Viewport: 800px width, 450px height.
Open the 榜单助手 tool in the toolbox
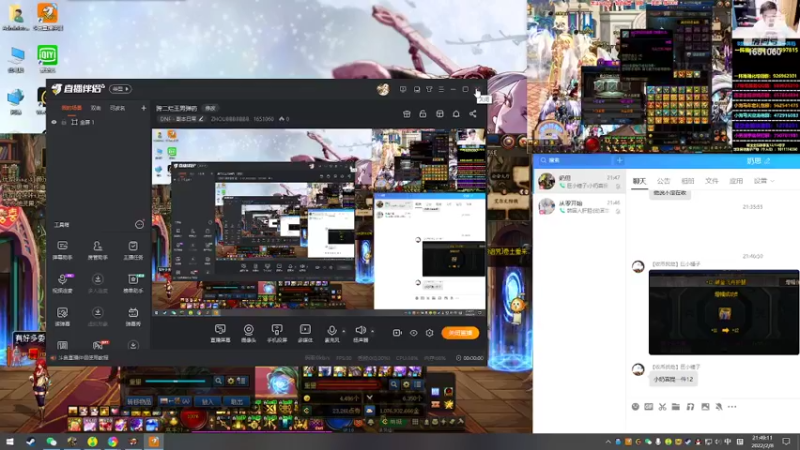coord(133,283)
